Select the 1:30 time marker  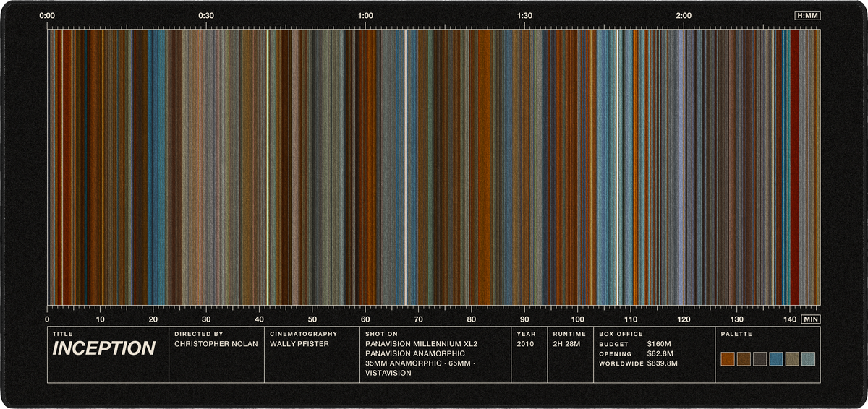tap(524, 15)
